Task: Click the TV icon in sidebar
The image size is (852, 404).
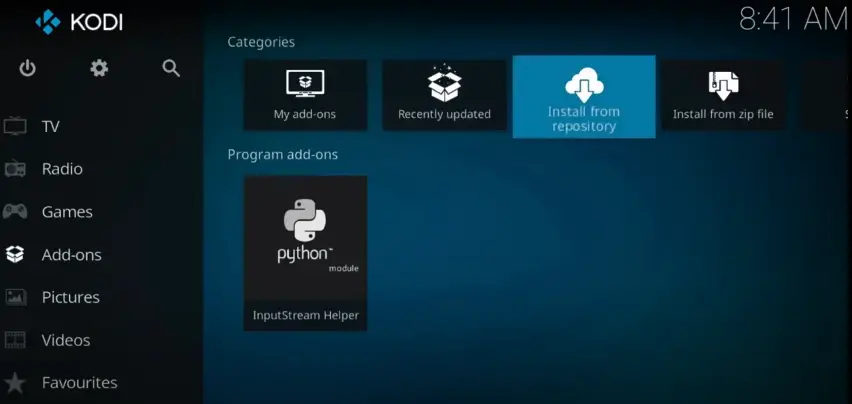Action: point(15,127)
